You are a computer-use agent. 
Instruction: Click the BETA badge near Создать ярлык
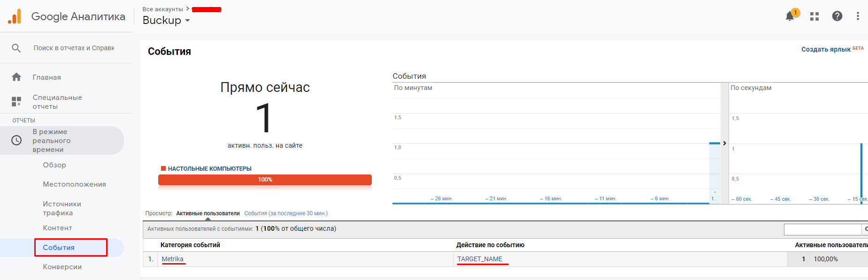[x=858, y=48]
